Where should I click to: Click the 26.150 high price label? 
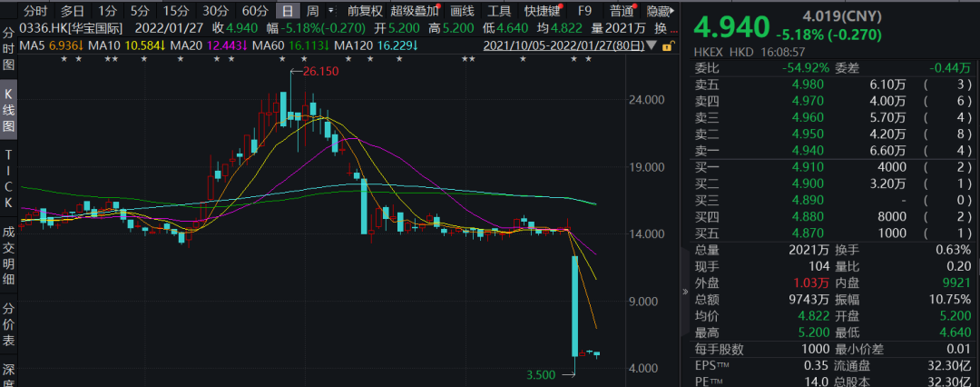pos(320,72)
